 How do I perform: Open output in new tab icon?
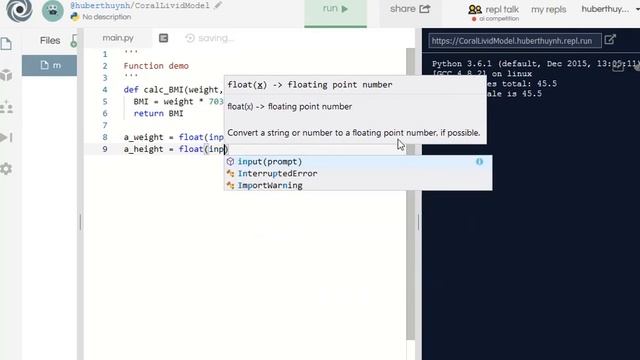(610, 40)
